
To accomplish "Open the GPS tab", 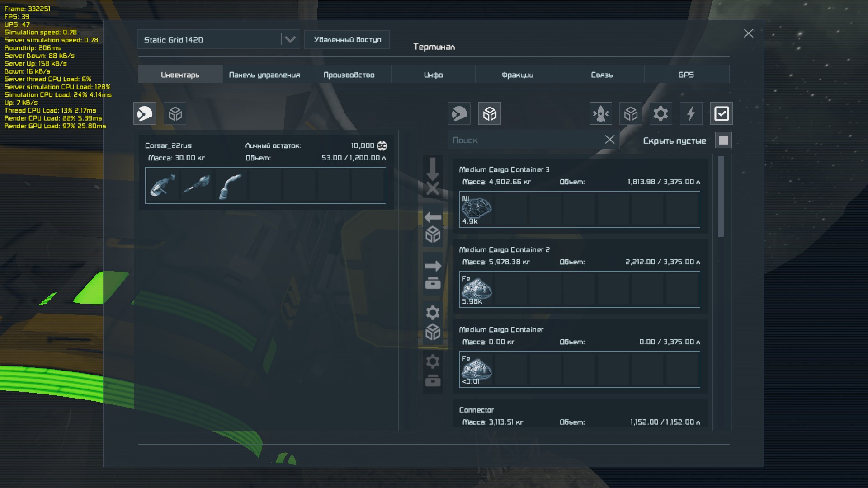I will point(686,75).
